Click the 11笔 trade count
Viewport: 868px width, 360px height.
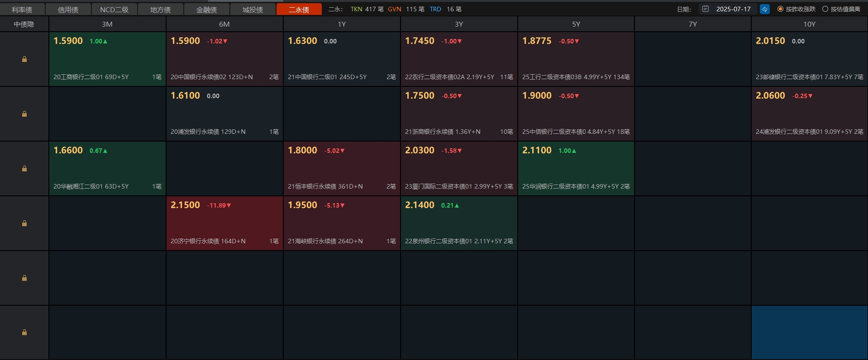pos(506,77)
